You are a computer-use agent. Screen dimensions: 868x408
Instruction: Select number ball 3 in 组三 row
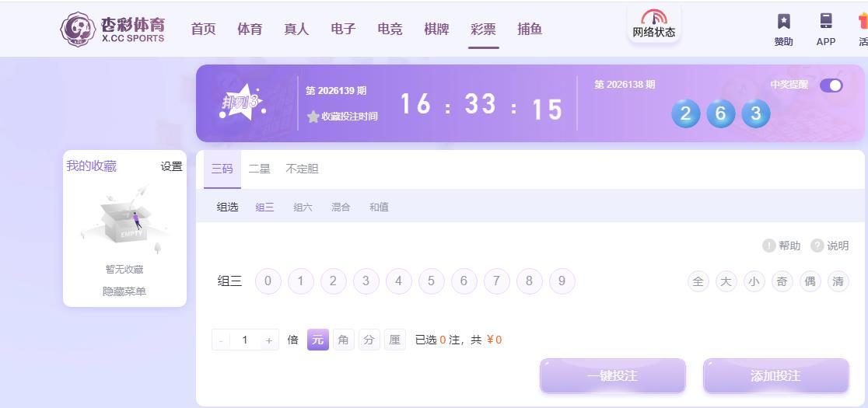(x=366, y=281)
